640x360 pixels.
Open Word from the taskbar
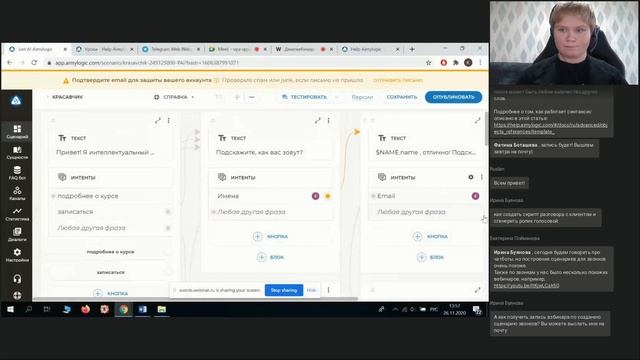(142, 309)
